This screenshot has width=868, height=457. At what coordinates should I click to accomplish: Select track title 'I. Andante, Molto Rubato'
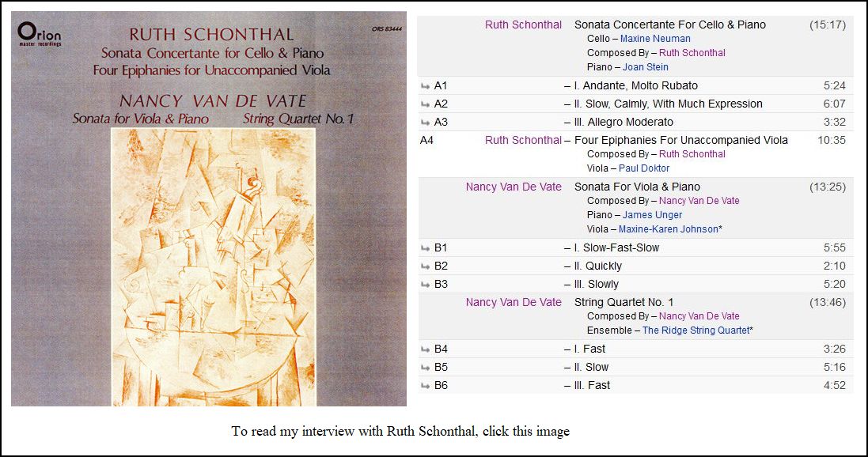click(636, 85)
